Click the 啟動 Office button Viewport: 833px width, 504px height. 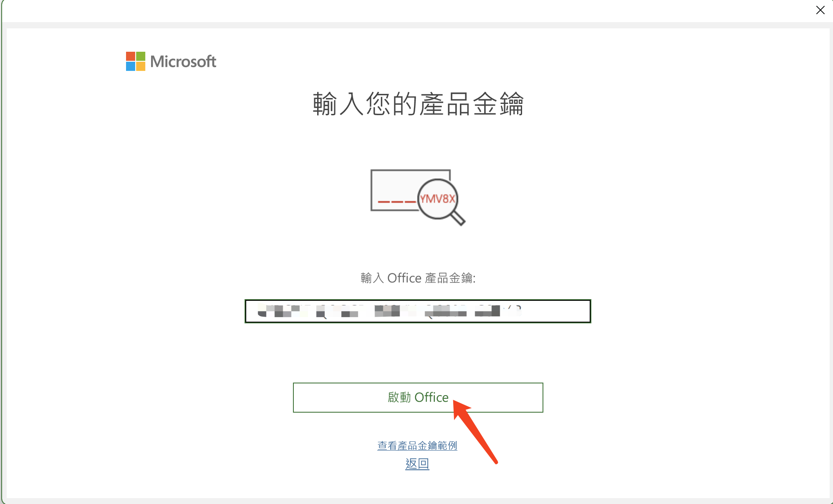pos(418,398)
